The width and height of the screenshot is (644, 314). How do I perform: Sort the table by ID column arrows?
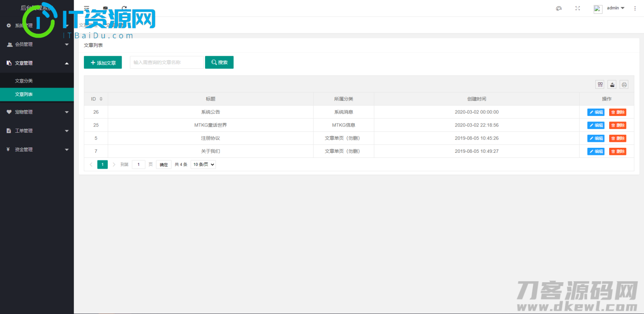click(x=101, y=99)
